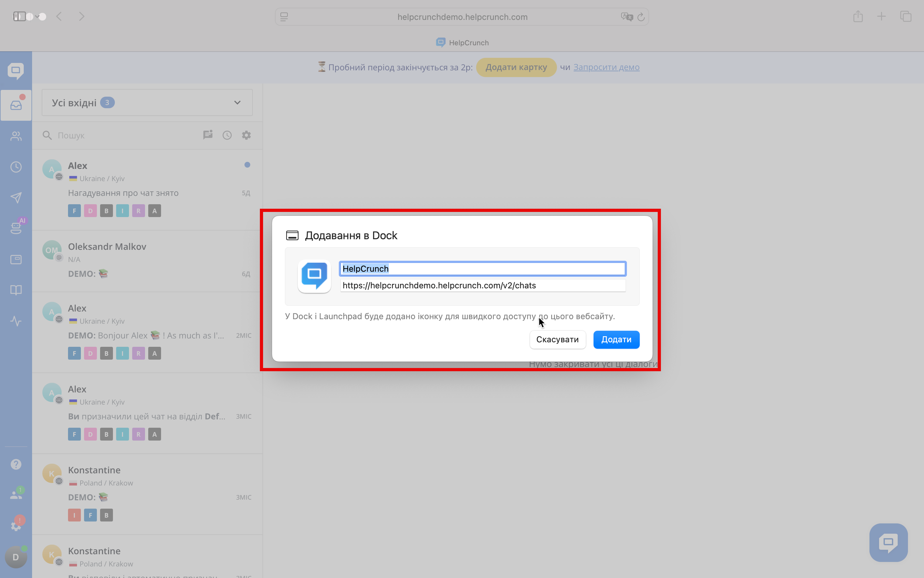Click the HelpCrunch name field in the dialog
The width and height of the screenshot is (924, 578).
click(483, 269)
